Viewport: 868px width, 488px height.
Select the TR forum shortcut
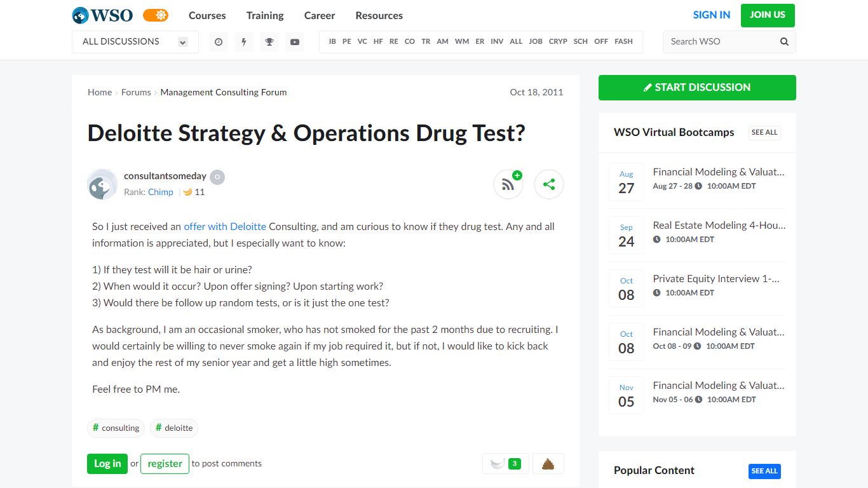(426, 41)
